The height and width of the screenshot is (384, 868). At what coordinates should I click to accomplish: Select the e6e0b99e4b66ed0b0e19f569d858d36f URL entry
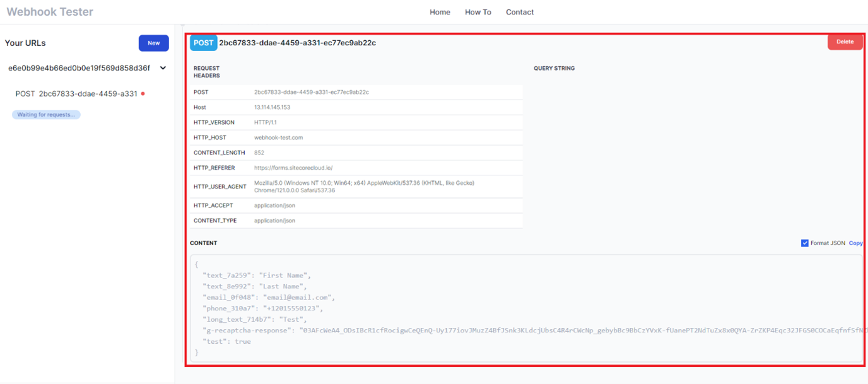[x=79, y=68]
